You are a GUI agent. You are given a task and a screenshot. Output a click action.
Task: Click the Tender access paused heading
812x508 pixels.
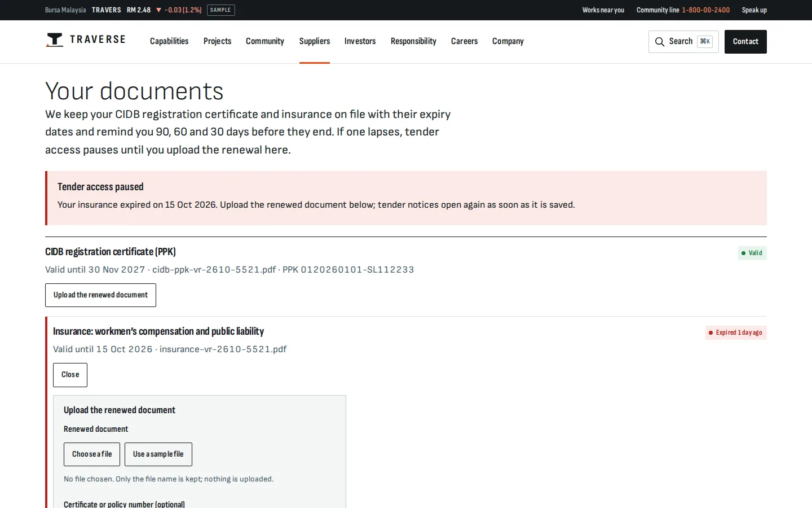[100, 187]
